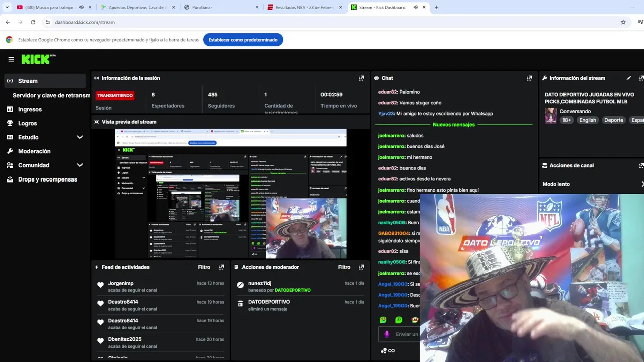The width and height of the screenshot is (644, 362).
Task: Click the heart icon beside Jorgenlmp
Action: click(100, 285)
